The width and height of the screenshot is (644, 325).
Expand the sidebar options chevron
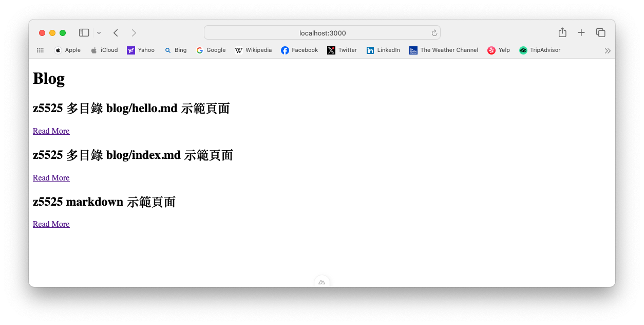99,32
